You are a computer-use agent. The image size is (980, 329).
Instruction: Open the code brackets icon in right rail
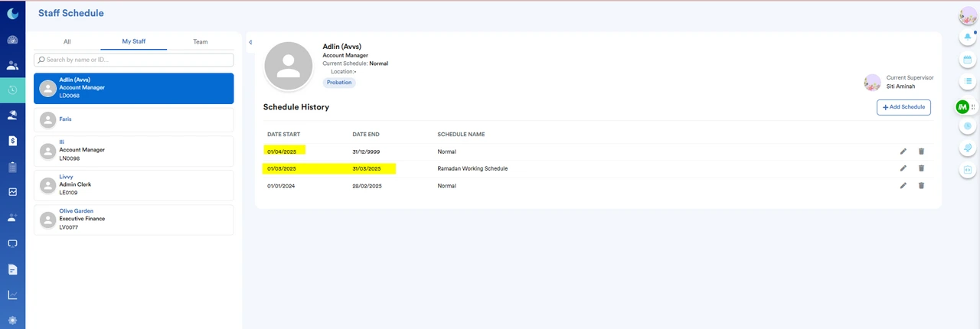pyautogui.click(x=968, y=169)
